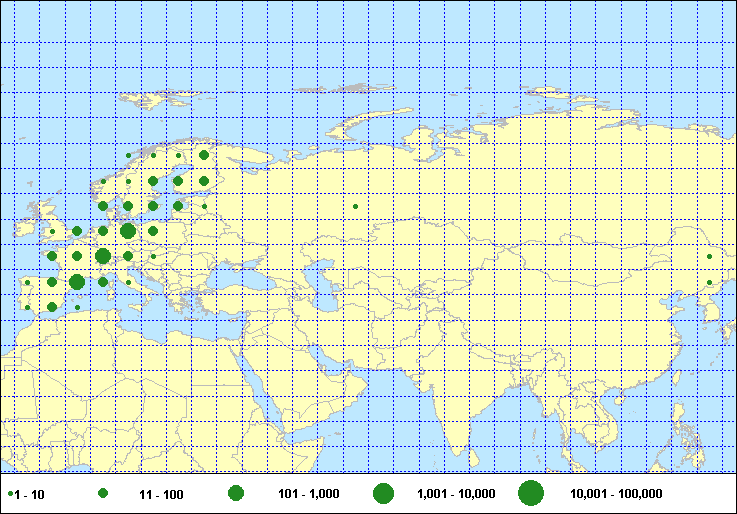Click the 1 - 10 legend dot
This screenshot has height=514, width=737.
(9, 494)
